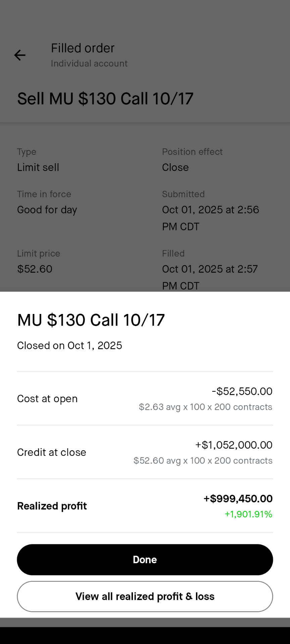The width and height of the screenshot is (290, 644).
Task: Tap the back arrow icon
Action: (20, 55)
